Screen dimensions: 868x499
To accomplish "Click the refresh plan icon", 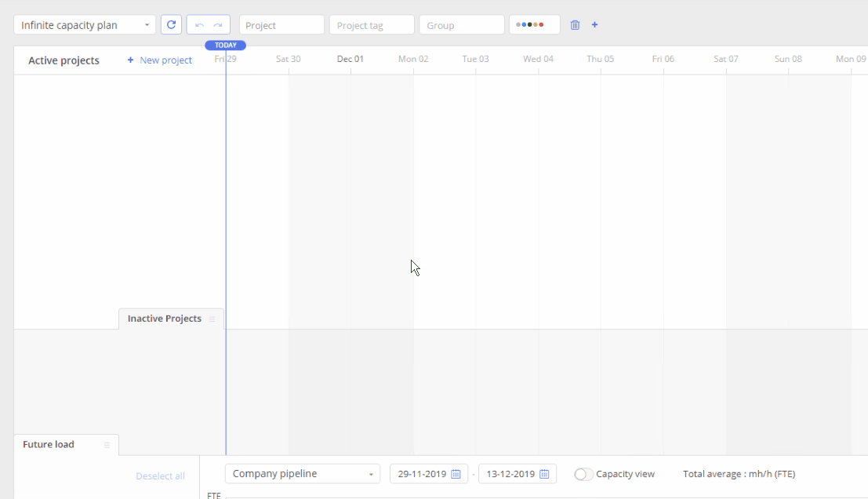I will click(171, 25).
